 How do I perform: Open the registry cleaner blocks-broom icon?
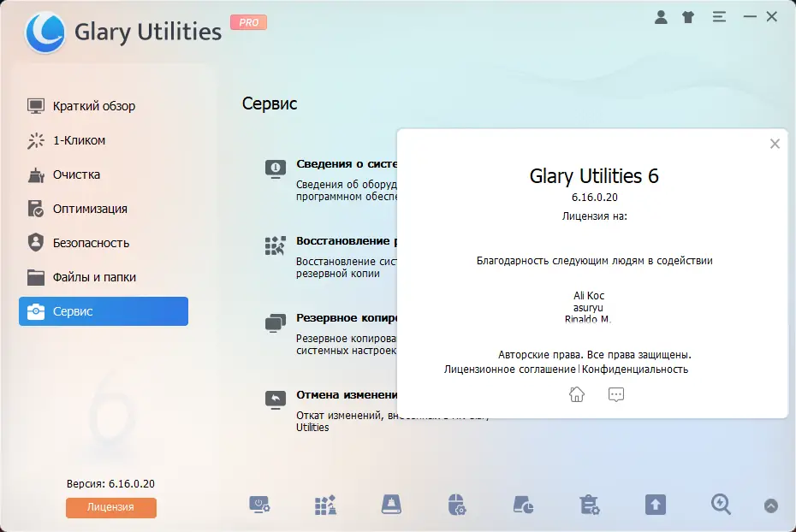click(x=325, y=505)
